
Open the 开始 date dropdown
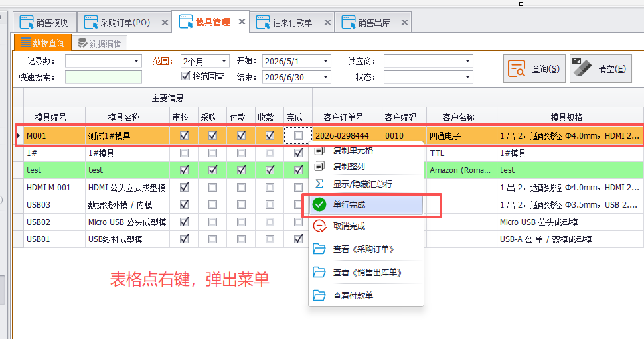325,61
